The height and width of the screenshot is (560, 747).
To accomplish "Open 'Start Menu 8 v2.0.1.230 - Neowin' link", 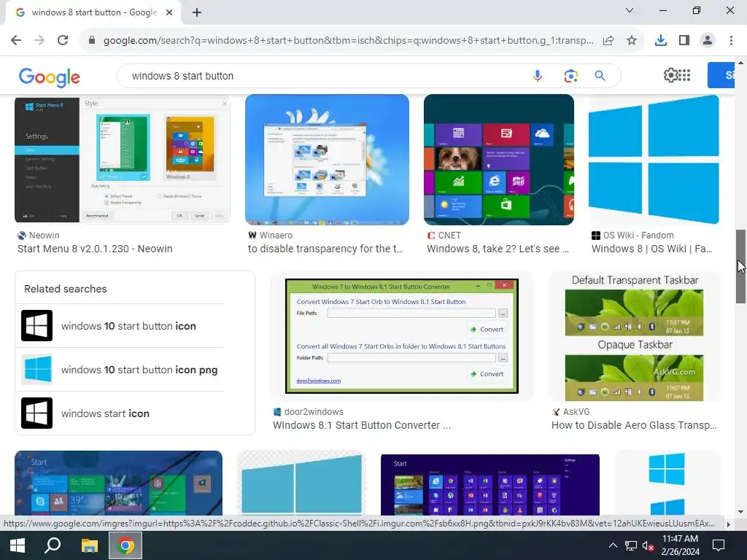I will pyautogui.click(x=95, y=249).
